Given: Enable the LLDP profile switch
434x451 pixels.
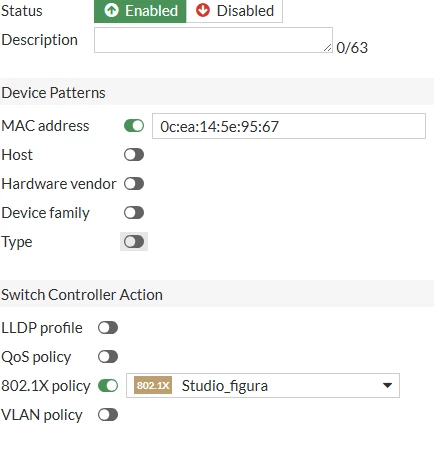Looking at the screenshot, I should tap(108, 328).
